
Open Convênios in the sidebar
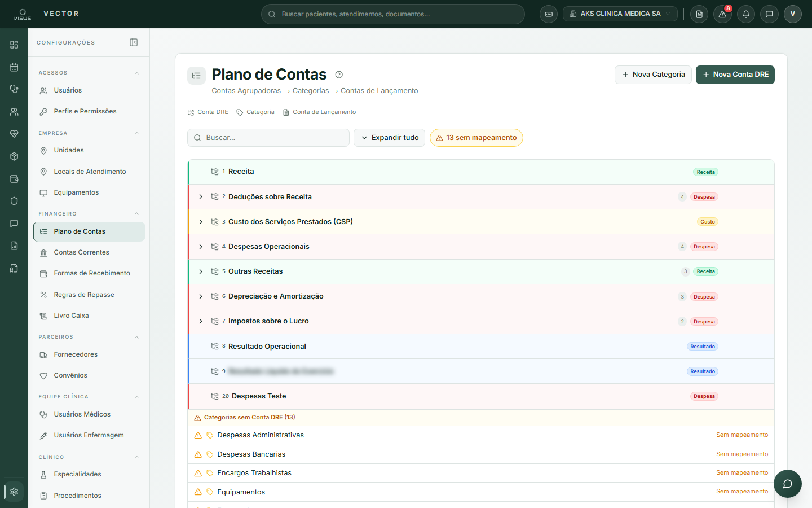(x=89, y=375)
